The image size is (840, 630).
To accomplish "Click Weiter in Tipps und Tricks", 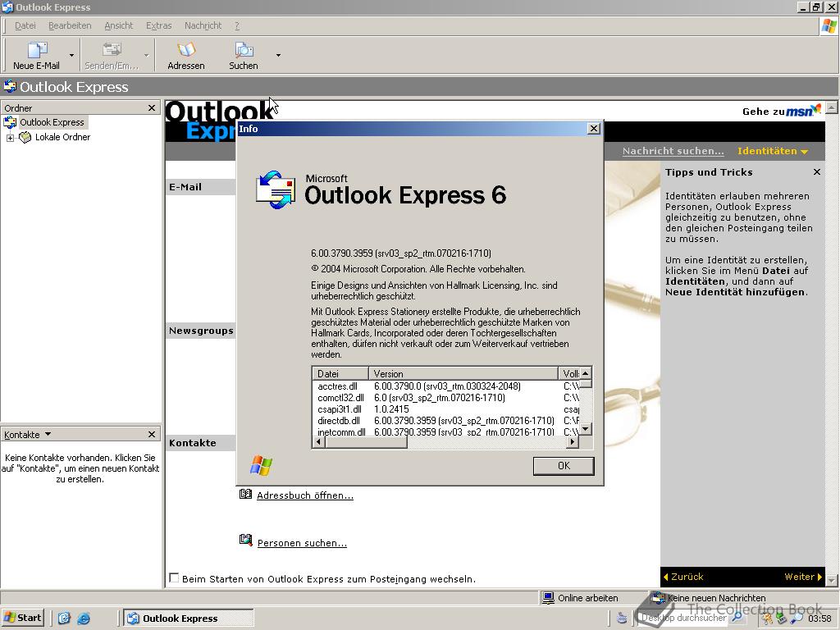I will click(x=802, y=577).
